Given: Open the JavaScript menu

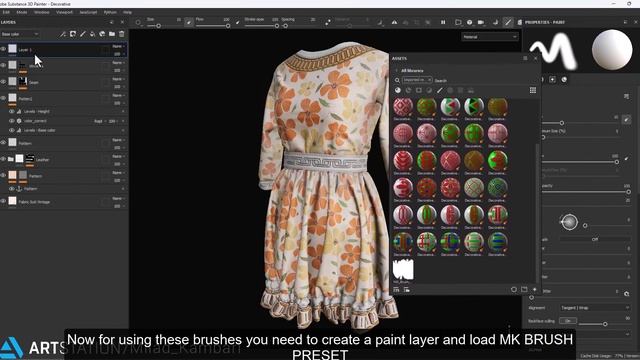Looking at the screenshot, I should click(x=88, y=12).
